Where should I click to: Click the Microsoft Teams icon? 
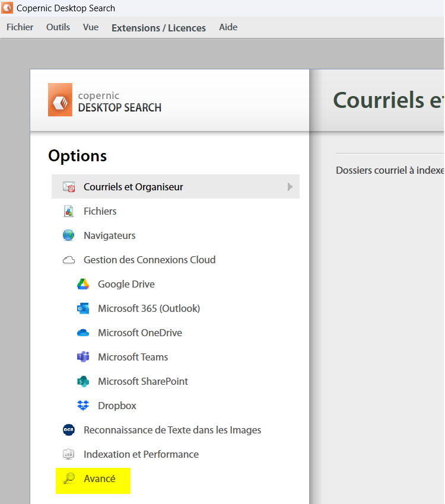click(83, 357)
